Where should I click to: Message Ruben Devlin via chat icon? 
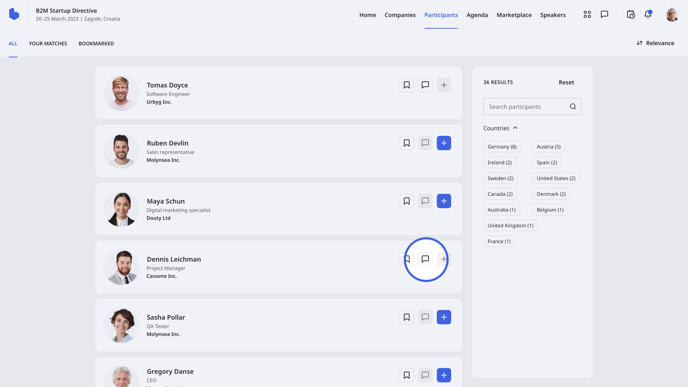(425, 143)
